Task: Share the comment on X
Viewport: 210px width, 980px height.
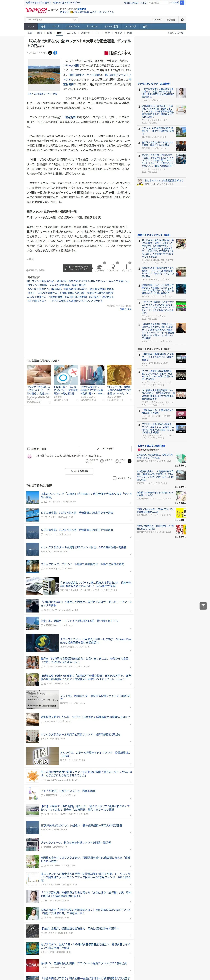Action: coord(129,461)
